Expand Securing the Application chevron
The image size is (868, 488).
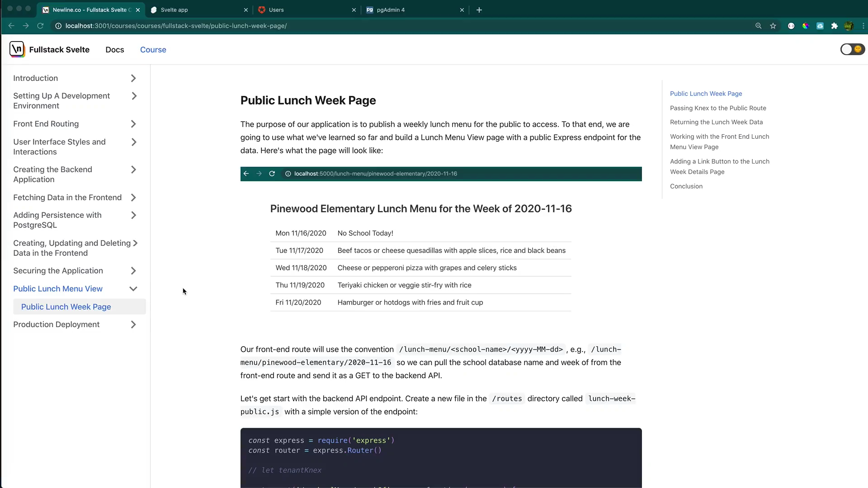pos(133,271)
